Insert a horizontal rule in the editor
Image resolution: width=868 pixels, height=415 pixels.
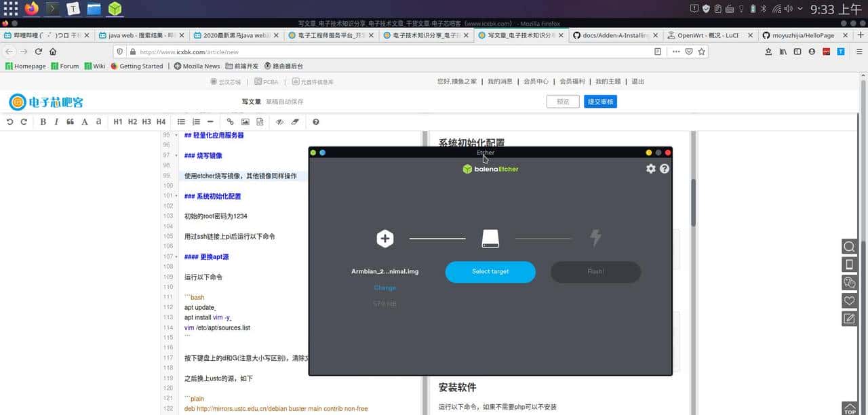(x=209, y=122)
